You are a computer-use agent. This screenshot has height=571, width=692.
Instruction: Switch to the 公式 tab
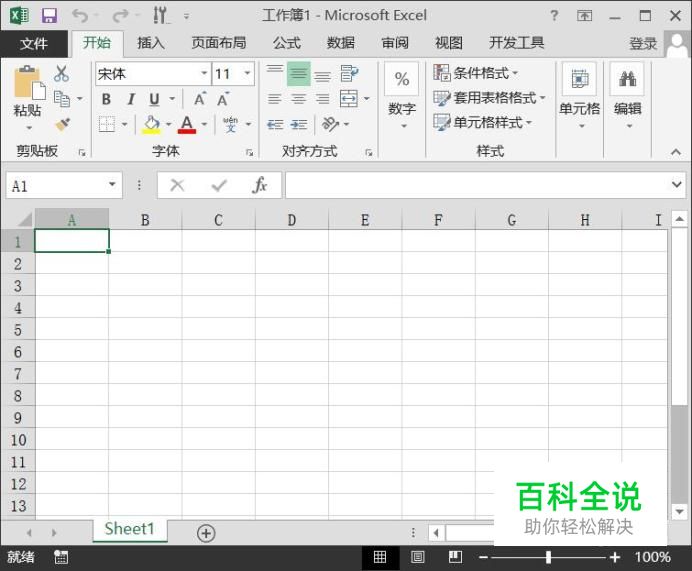tap(287, 43)
